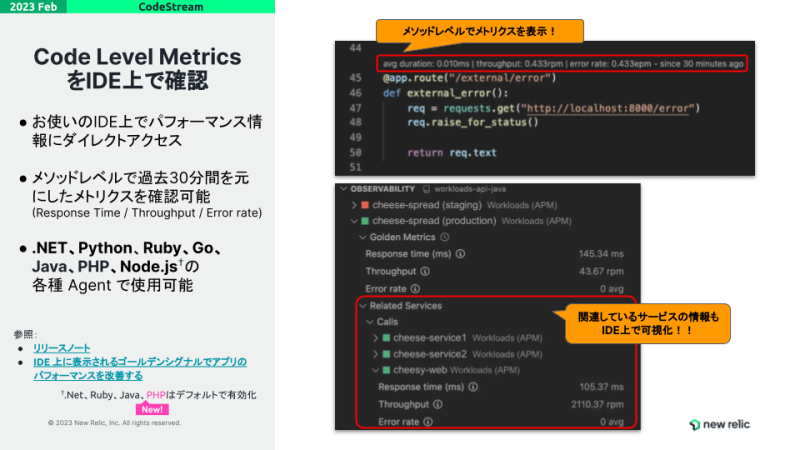Click the green status square for cheese-service2
The height and width of the screenshot is (450, 800).
386,354
